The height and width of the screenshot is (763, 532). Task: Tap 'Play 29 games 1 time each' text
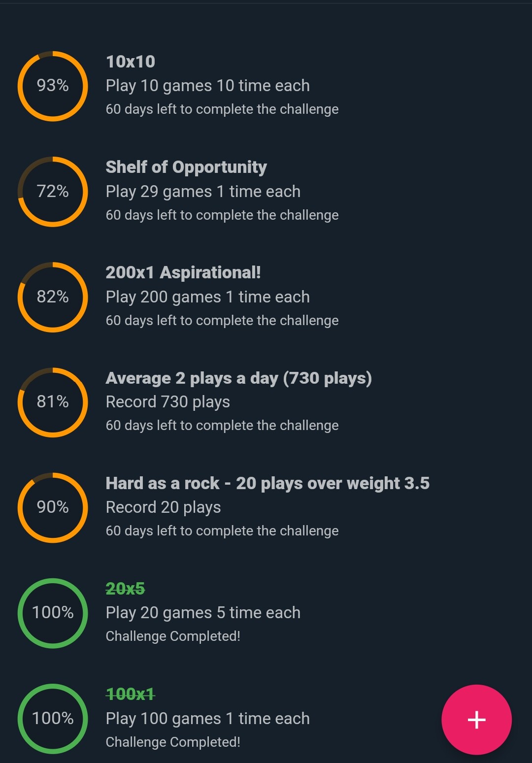point(203,192)
